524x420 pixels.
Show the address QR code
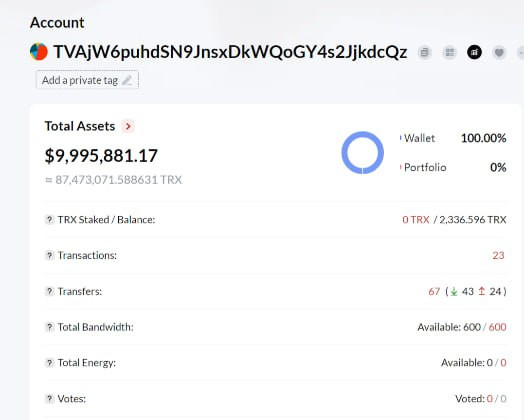click(449, 52)
